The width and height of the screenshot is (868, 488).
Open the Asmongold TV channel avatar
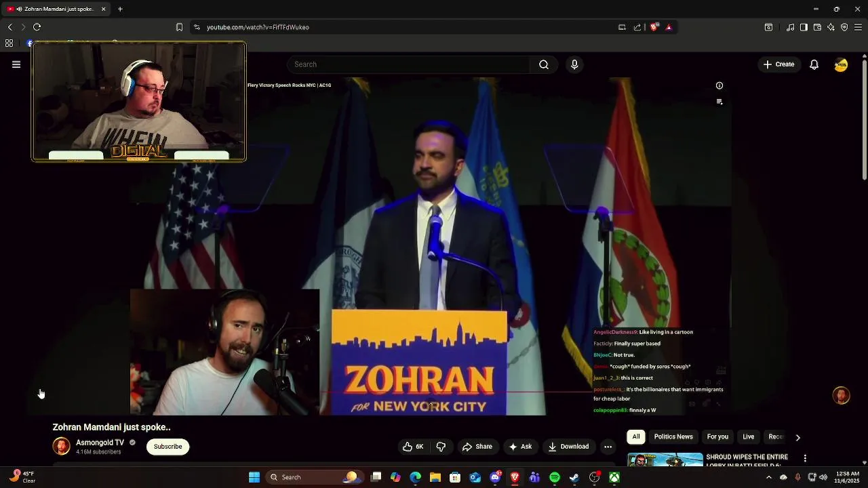coord(61,446)
